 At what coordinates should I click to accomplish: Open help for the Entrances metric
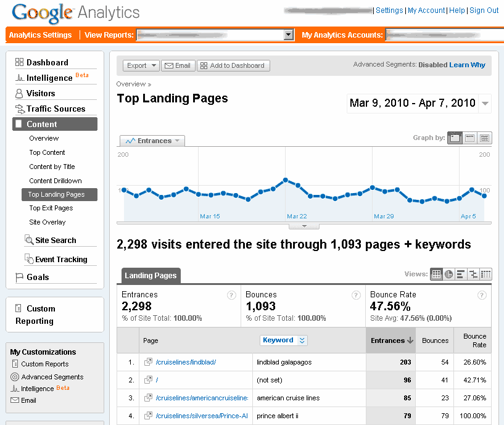[231, 295]
